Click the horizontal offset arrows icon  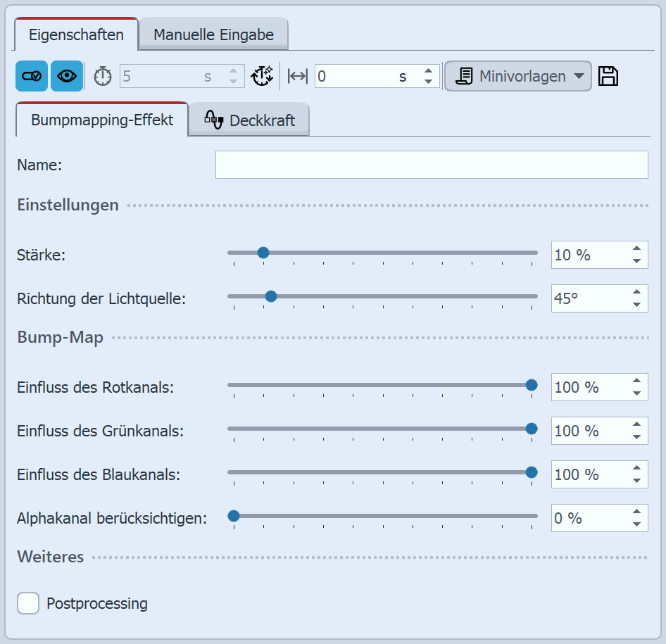pos(296,75)
